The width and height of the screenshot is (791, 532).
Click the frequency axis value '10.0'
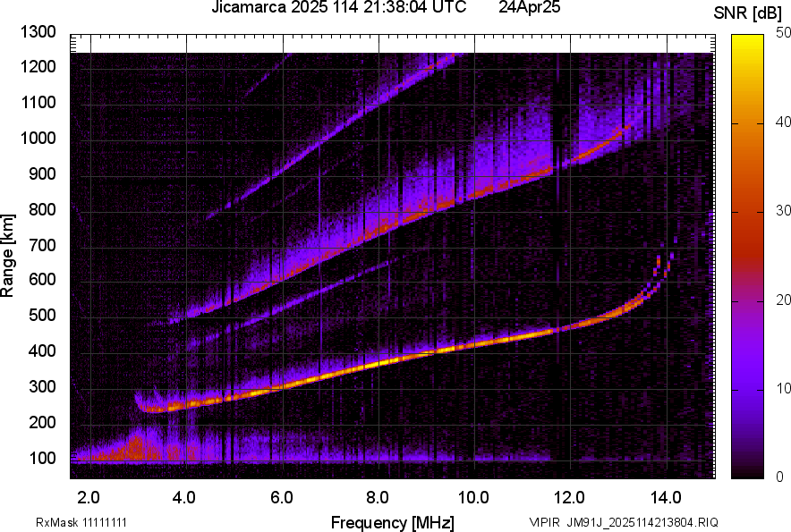[473, 498]
